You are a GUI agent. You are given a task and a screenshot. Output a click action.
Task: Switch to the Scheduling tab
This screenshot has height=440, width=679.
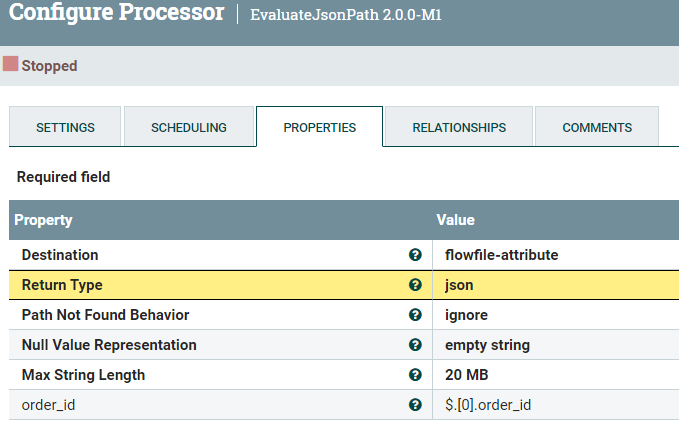pos(189,128)
